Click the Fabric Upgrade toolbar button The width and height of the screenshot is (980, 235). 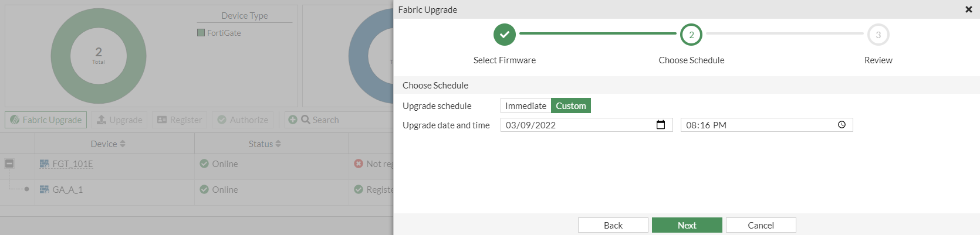click(x=46, y=120)
